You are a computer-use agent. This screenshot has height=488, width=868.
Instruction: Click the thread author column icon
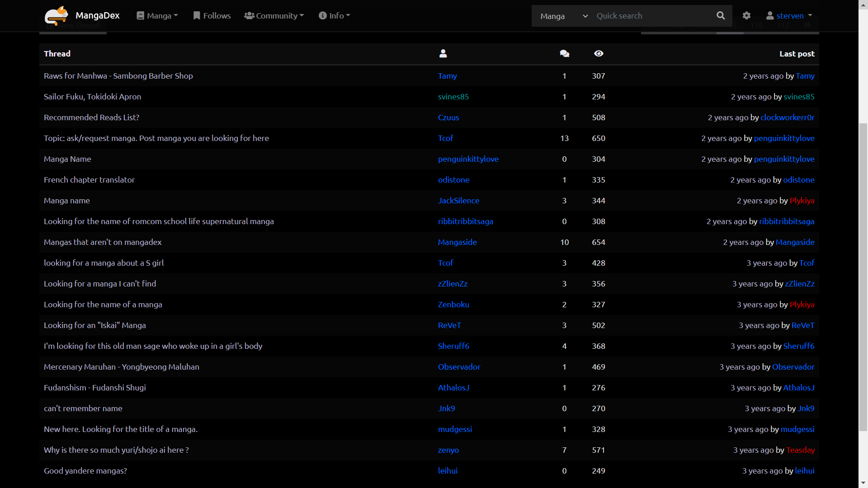click(443, 54)
